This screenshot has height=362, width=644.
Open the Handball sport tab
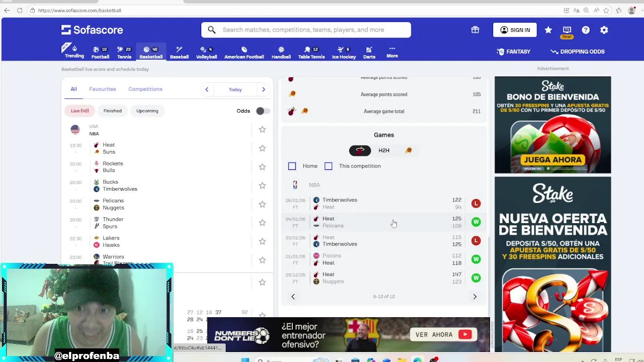click(281, 53)
